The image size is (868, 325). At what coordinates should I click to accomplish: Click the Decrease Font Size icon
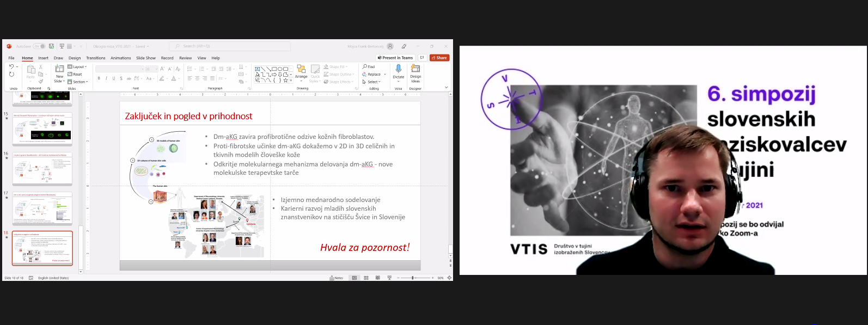170,69
